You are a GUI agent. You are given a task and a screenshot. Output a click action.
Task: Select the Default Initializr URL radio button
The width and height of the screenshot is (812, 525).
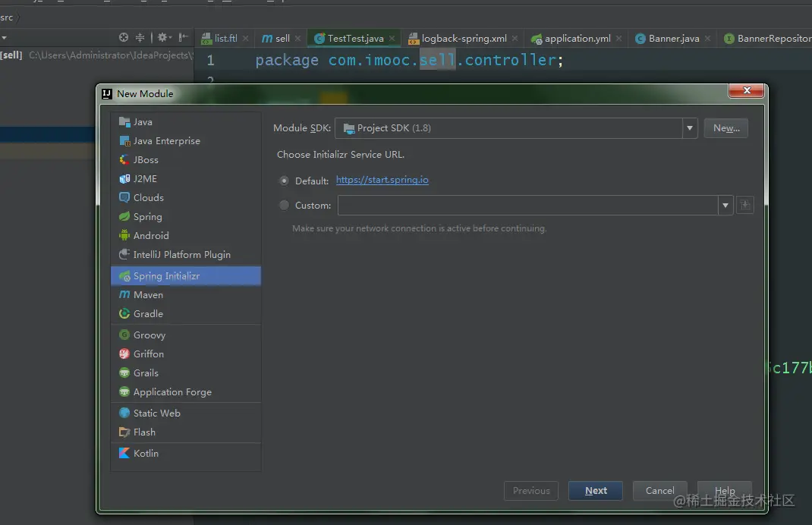coord(284,181)
